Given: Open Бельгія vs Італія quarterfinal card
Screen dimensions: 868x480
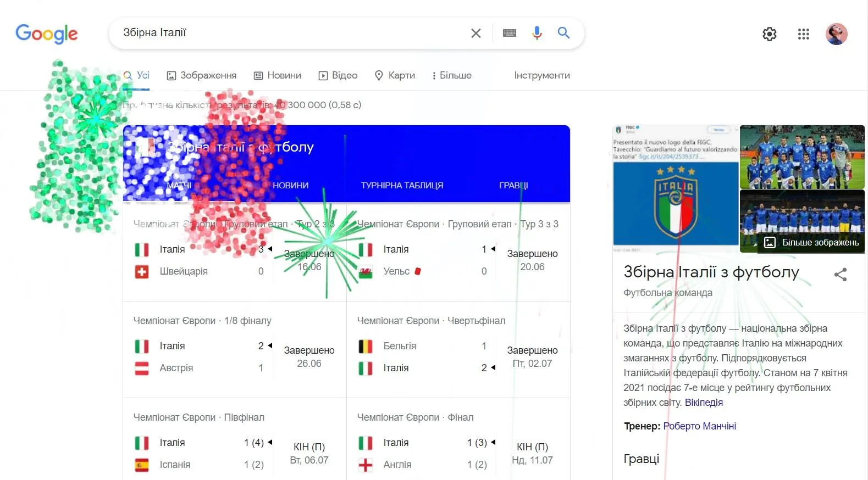Looking at the screenshot, I should (458, 349).
